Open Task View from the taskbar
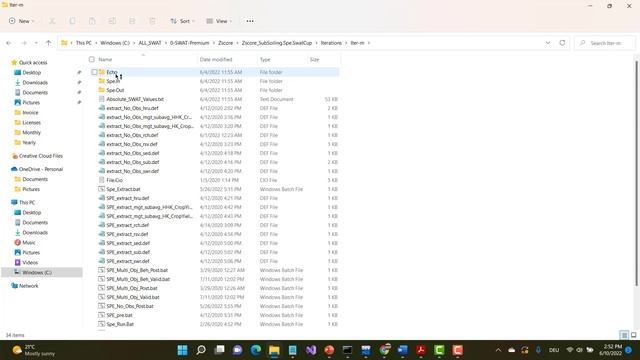The height and width of the screenshot is (360, 640). point(219,350)
